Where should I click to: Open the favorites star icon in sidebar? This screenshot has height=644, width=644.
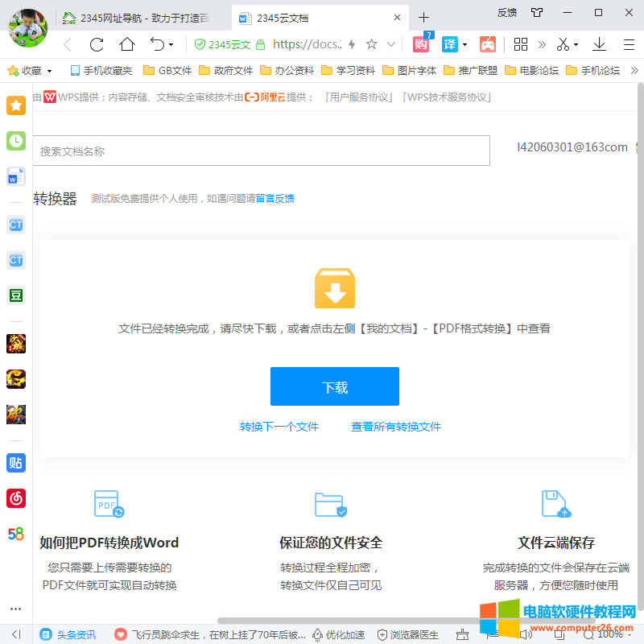click(x=15, y=105)
